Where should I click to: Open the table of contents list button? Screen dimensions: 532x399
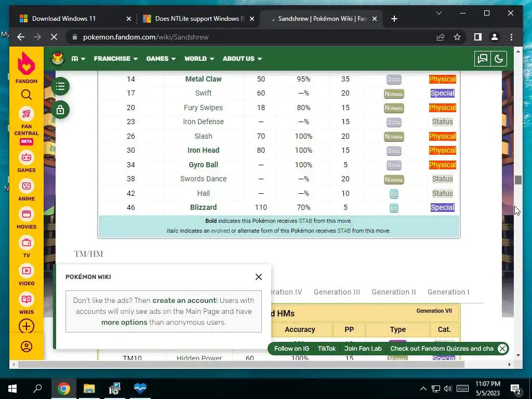pos(60,86)
